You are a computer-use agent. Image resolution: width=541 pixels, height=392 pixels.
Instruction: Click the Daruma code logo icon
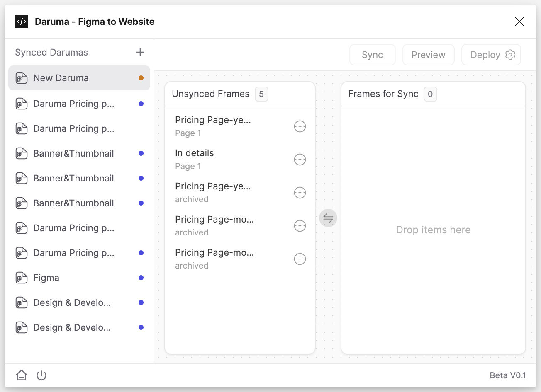pos(22,22)
